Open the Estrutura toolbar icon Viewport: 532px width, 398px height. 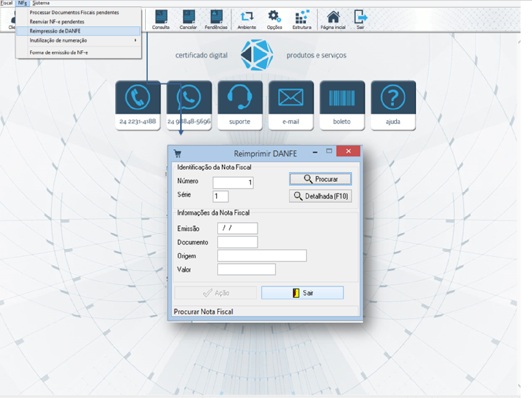pos(302,20)
